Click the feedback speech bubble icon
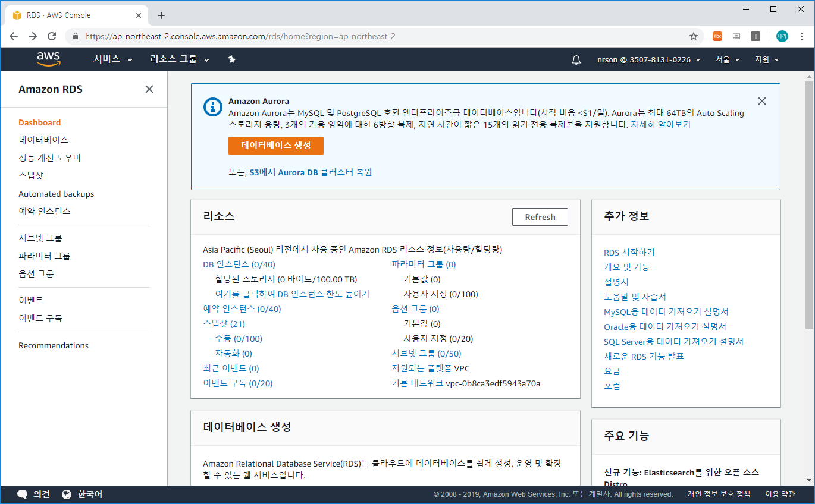 [23, 494]
